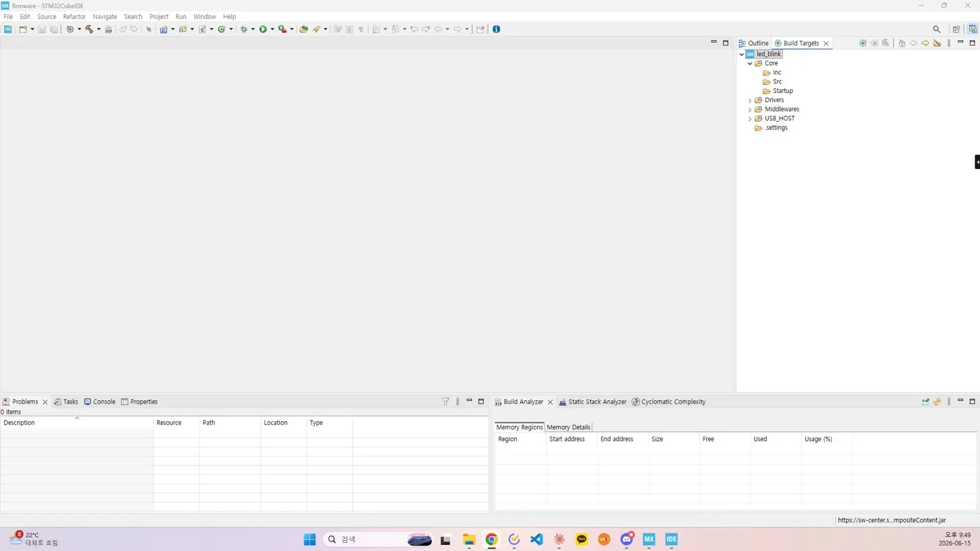The width and height of the screenshot is (980, 551).
Task: Switch to the Outline tab
Action: (x=754, y=43)
